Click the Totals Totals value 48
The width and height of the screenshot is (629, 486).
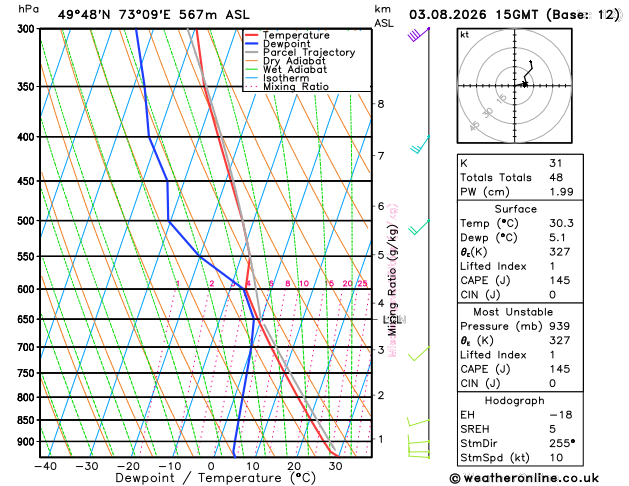[x=556, y=177]
